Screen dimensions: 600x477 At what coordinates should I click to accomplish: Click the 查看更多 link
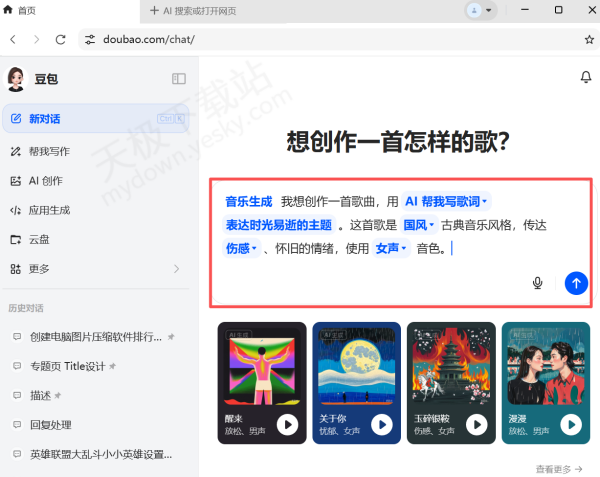coord(562,468)
